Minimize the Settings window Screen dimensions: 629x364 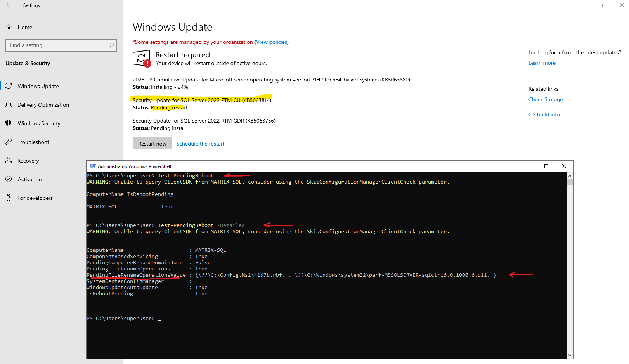pyautogui.click(x=586, y=5)
